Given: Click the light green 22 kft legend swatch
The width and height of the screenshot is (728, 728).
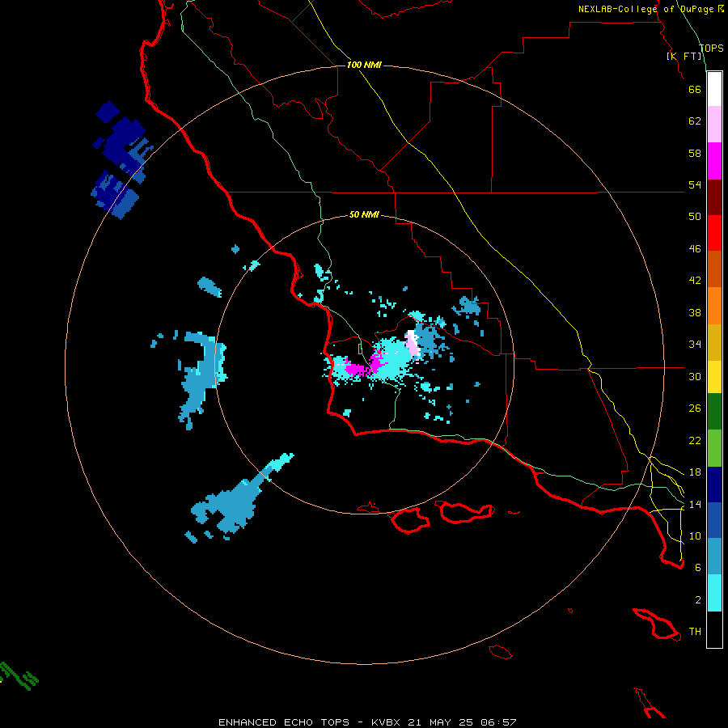Looking at the screenshot, I should click(x=714, y=448).
